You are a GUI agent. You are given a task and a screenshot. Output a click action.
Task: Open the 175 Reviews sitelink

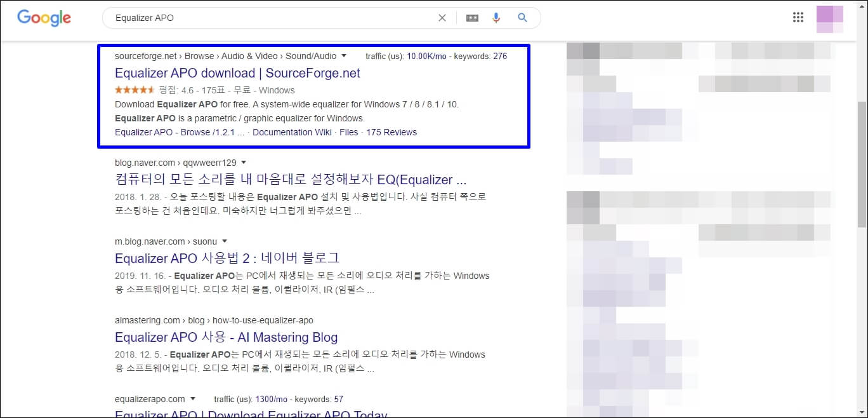click(x=391, y=132)
